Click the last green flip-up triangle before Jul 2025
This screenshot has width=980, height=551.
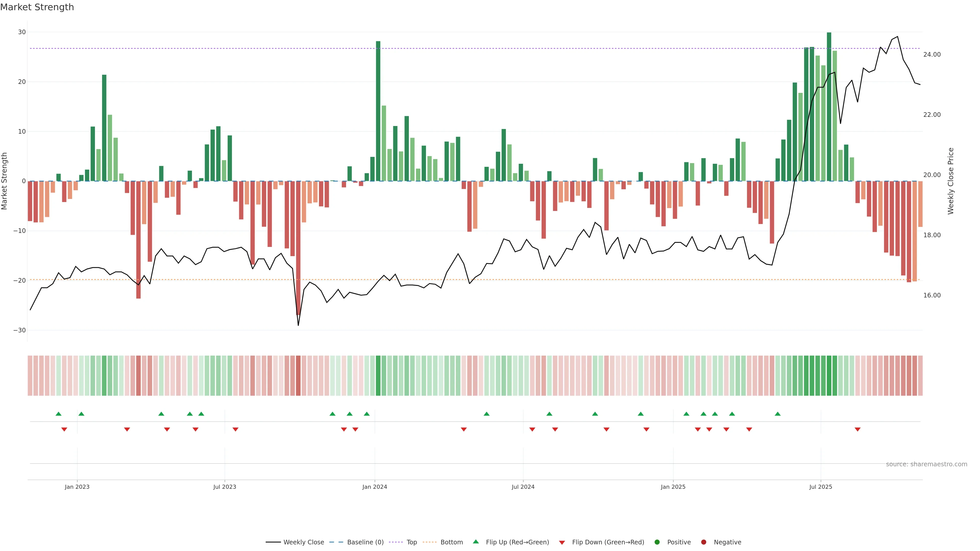coord(778,414)
